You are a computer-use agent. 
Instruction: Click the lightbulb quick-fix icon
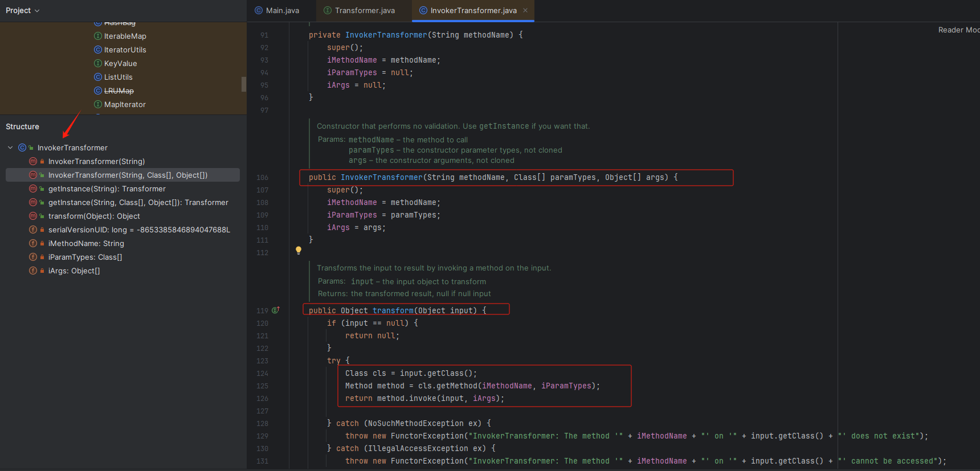pyautogui.click(x=298, y=250)
